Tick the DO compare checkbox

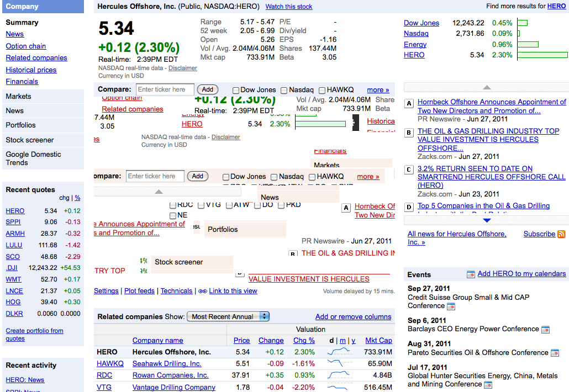point(257,205)
